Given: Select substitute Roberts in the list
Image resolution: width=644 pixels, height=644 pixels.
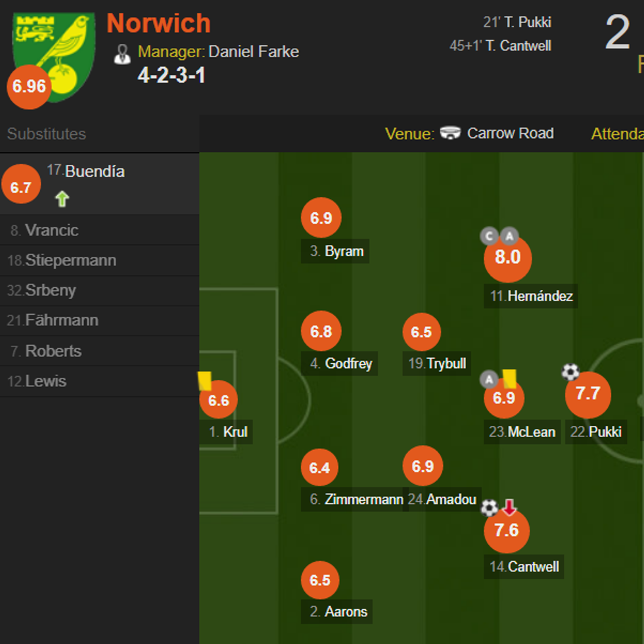Looking at the screenshot, I should [x=53, y=352].
